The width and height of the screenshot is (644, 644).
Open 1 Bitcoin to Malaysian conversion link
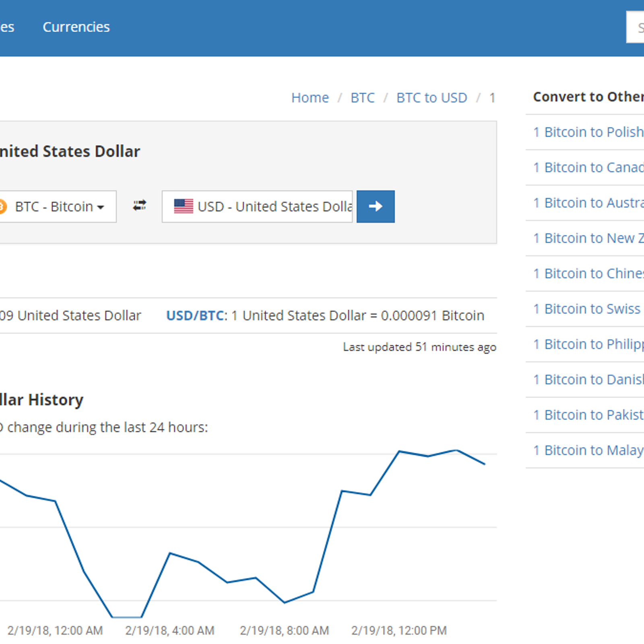click(588, 450)
